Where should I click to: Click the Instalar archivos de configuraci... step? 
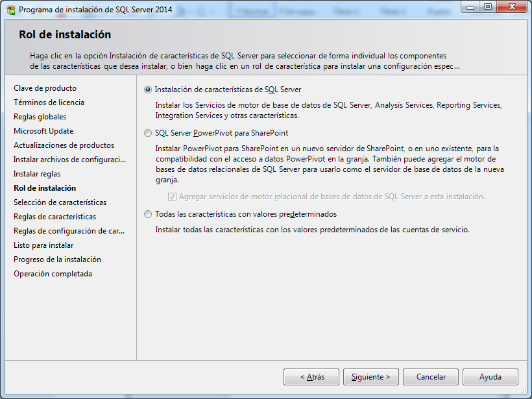pyautogui.click(x=69, y=160)
